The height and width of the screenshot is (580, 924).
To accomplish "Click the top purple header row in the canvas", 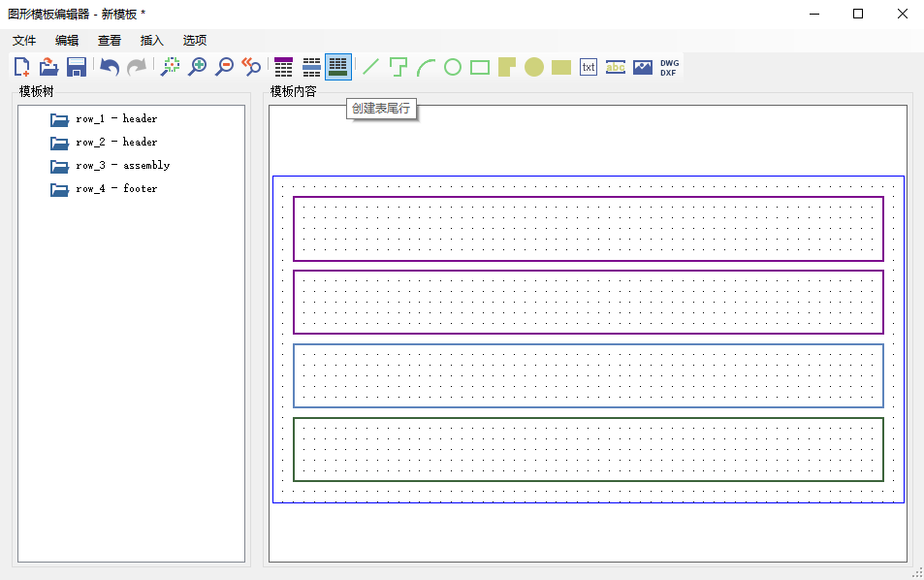I will 589,229.
